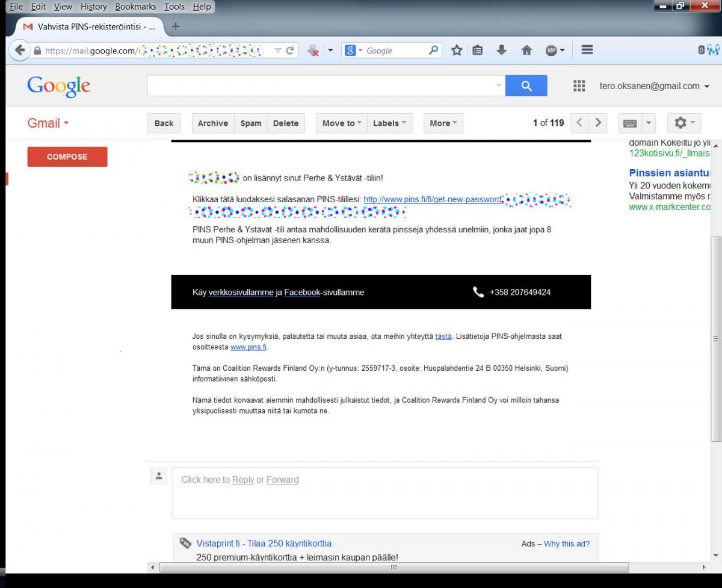The image size is (722, 588).
Task: Expand the Gmail dropdown menu
Action: click(x=48, y=123)
